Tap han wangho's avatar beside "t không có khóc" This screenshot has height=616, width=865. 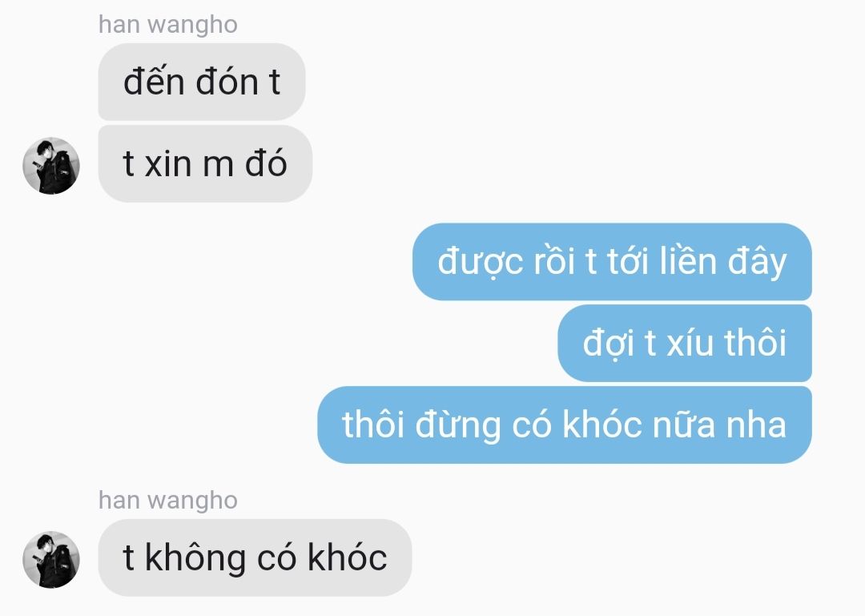point(51,559)
